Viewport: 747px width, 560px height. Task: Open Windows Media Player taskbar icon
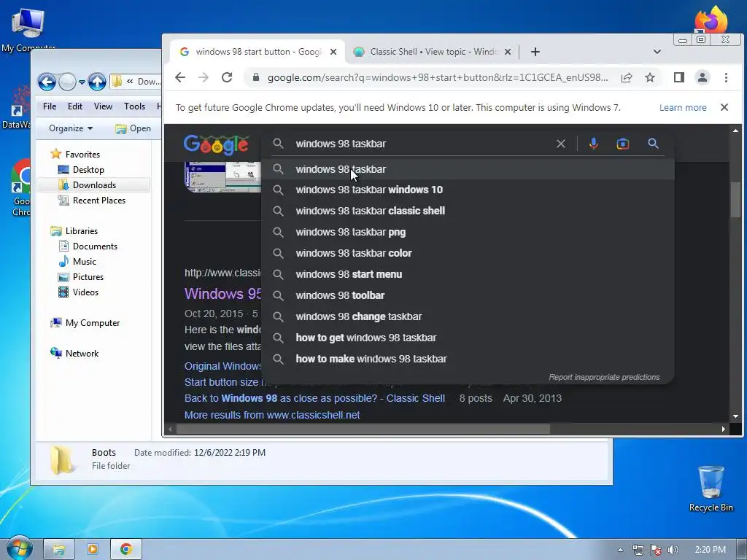coord(93,549)
